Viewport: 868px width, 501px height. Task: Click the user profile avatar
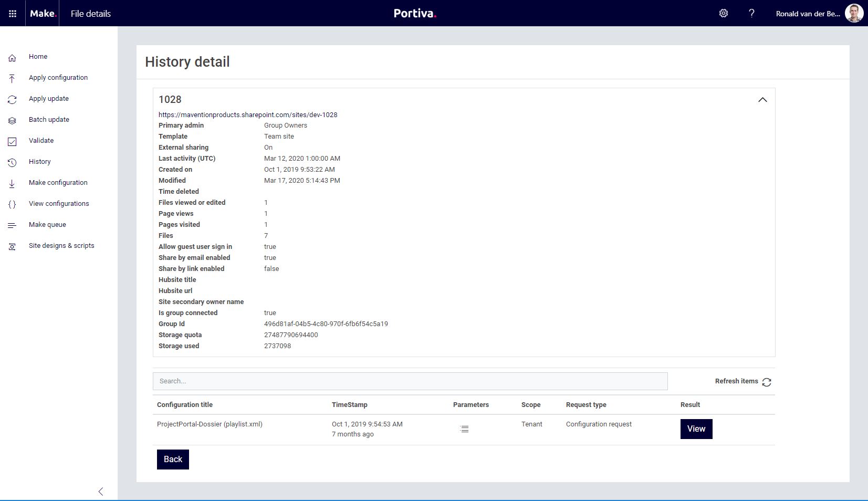[x=853, y=14]
